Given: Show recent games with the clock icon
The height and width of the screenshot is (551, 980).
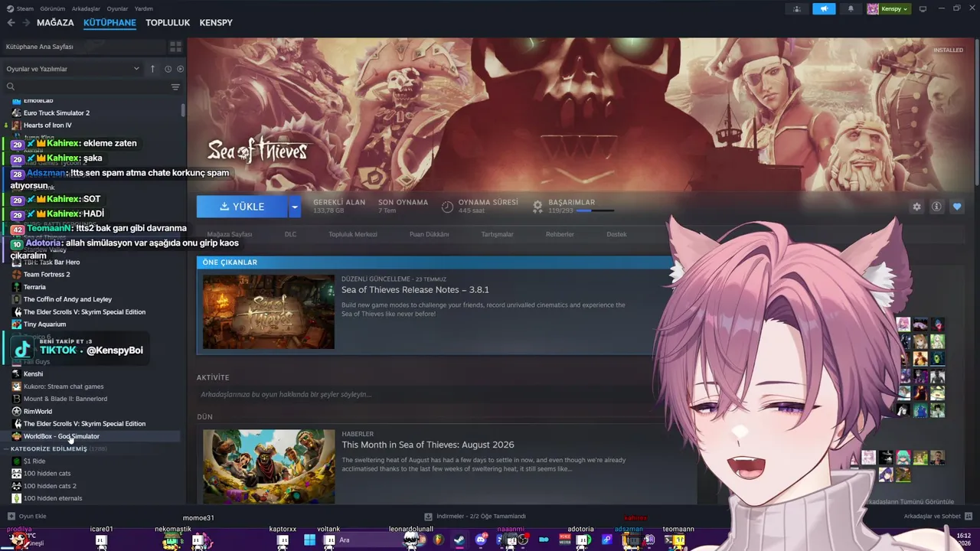Looking at the screenshot, I should (x=167, y=69).
